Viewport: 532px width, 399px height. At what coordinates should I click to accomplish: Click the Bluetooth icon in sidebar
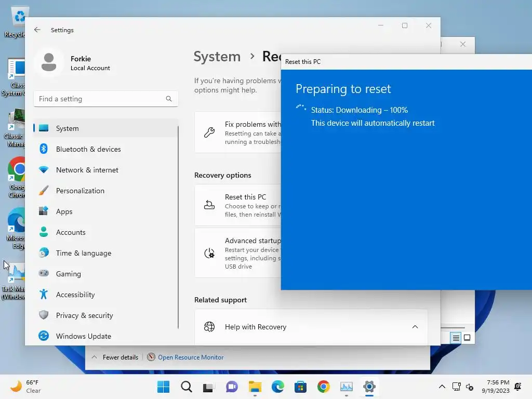coord(44,149)
